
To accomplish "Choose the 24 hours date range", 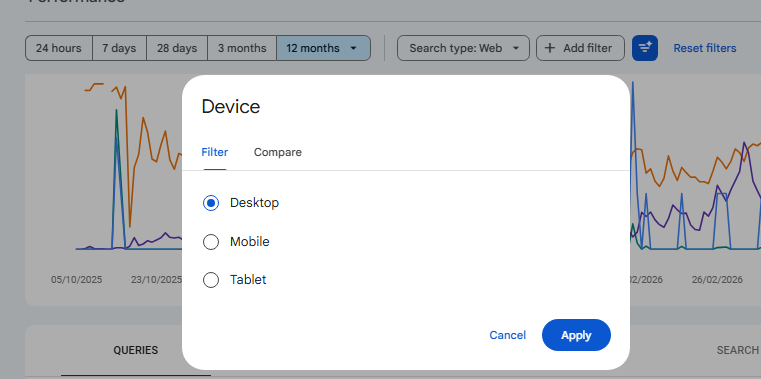I will coord(59,48).
